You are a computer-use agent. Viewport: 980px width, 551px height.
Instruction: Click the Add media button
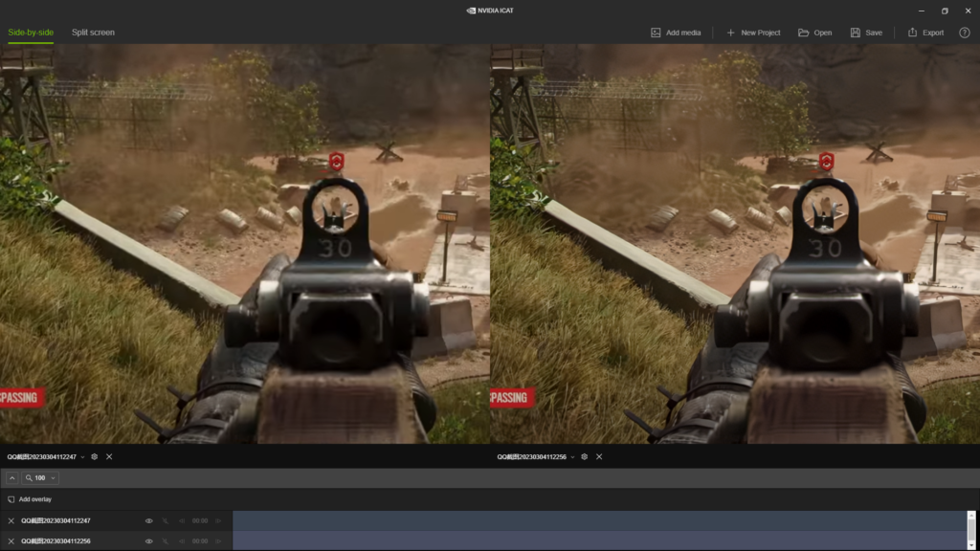pyautogui.click(x=676, y=33)
